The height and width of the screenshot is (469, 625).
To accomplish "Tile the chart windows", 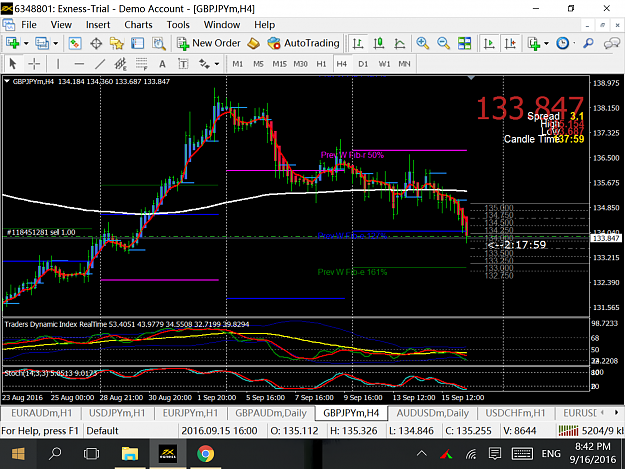I will tap(464, 43).
